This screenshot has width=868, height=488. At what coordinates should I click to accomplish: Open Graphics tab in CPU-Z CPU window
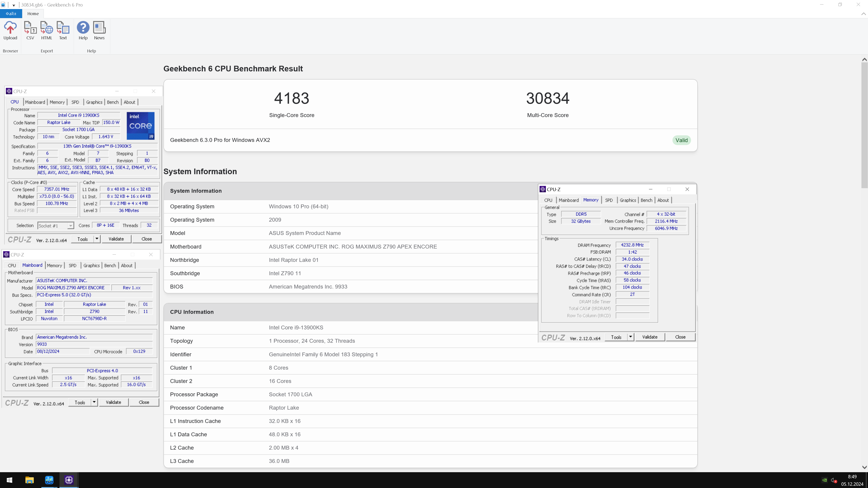point(94,102)
